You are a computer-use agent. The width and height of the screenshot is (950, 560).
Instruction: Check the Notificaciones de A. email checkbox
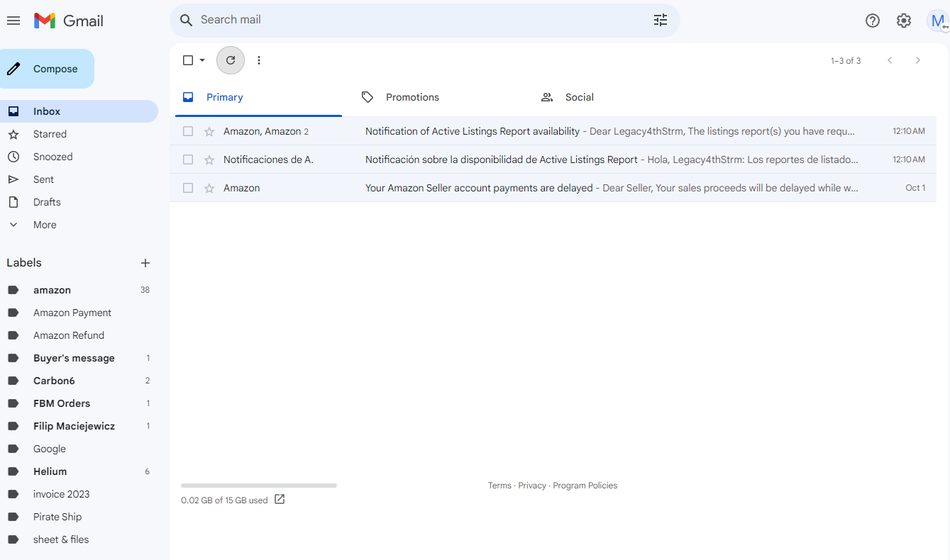188,159
